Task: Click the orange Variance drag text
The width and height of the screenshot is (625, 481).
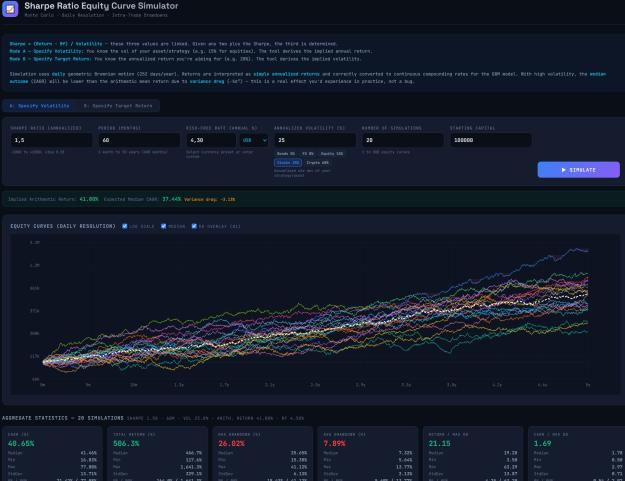Action: pos(210,199)
